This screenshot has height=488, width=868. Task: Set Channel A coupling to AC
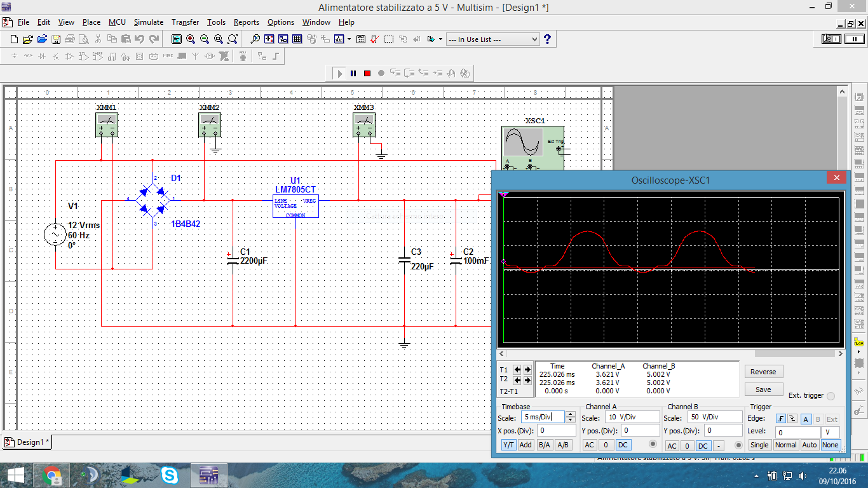click(590, 445)
